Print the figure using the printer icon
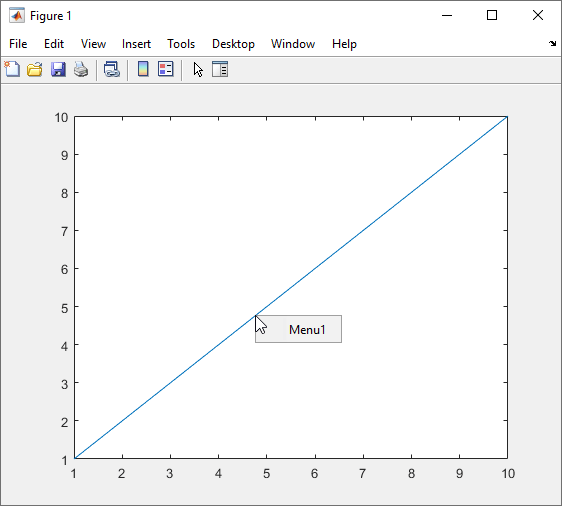Viewport: 562px width, 506px height. [81, 69]
